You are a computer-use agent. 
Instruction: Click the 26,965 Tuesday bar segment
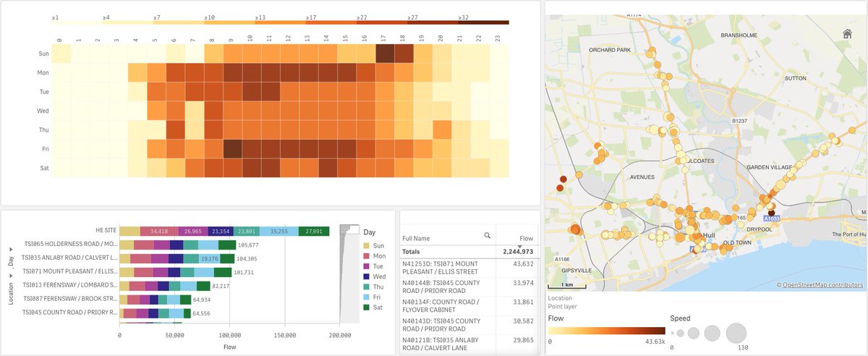(x=193, y=231)
